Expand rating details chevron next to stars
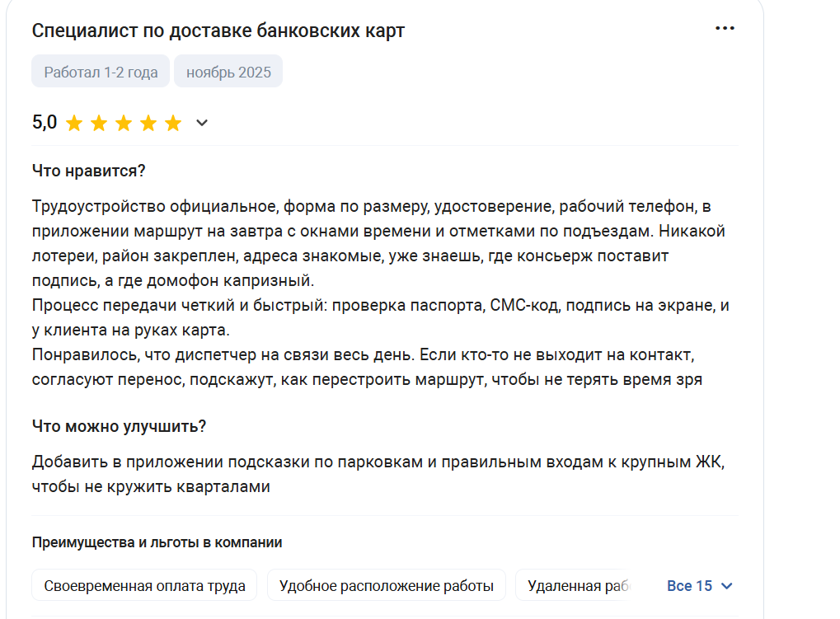This screenshot has width=840, height=619. click(202, 124)
